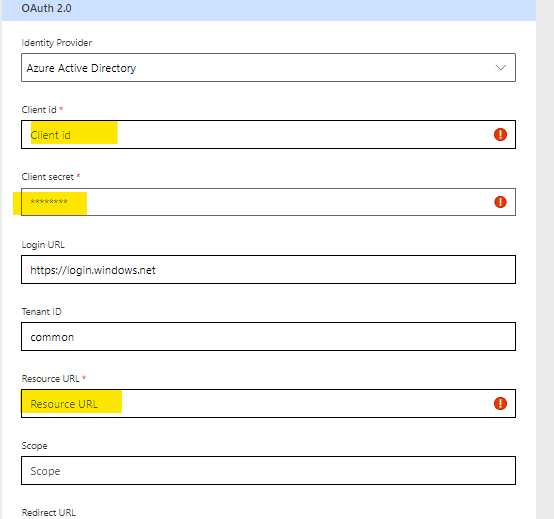
Task: Click the Scope label above the field
Action: tap(34, 446)
